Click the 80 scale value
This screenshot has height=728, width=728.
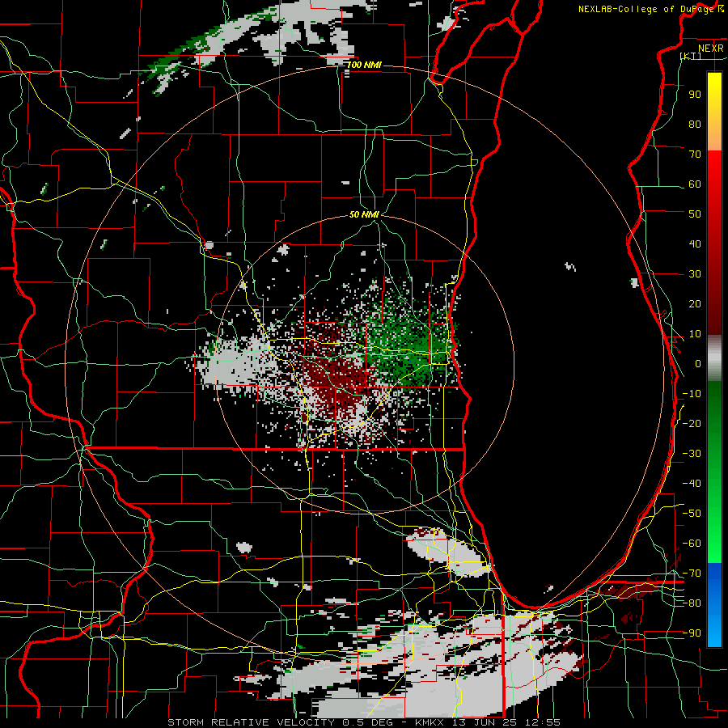(695, 125)
